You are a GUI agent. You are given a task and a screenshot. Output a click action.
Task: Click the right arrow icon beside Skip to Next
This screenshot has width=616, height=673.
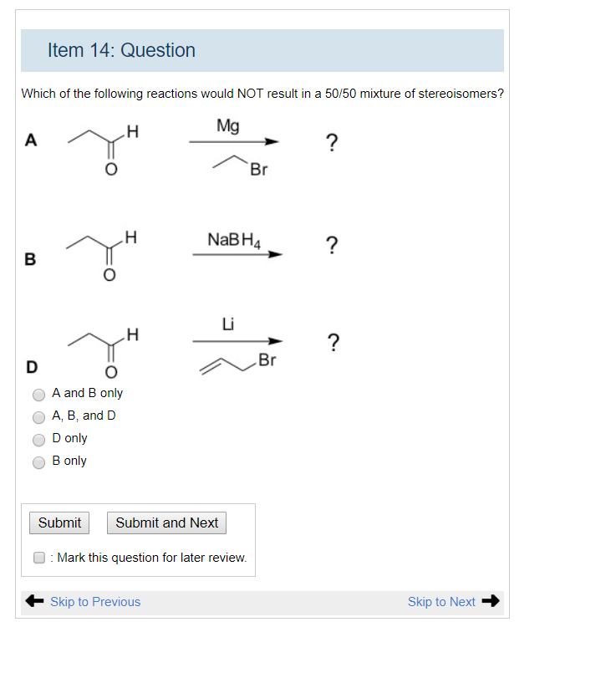[491, 600]
